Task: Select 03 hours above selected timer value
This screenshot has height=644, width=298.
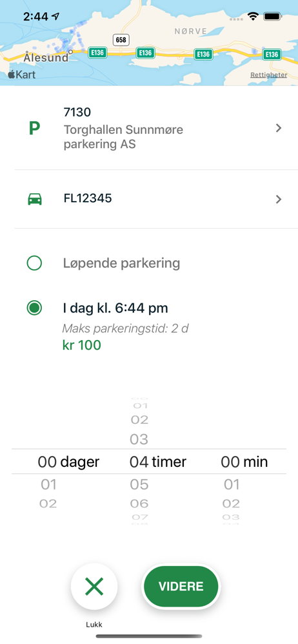Action: 139,439
